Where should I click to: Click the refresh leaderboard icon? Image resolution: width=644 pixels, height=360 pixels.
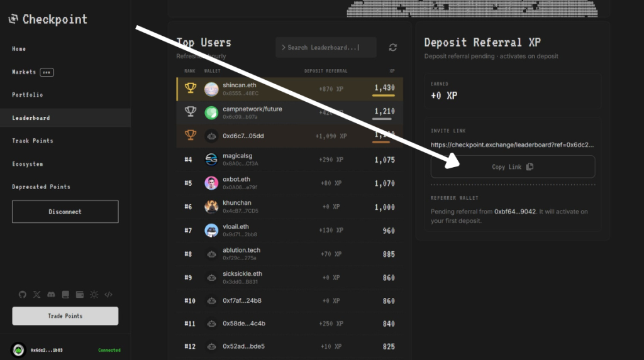[392, 48]
